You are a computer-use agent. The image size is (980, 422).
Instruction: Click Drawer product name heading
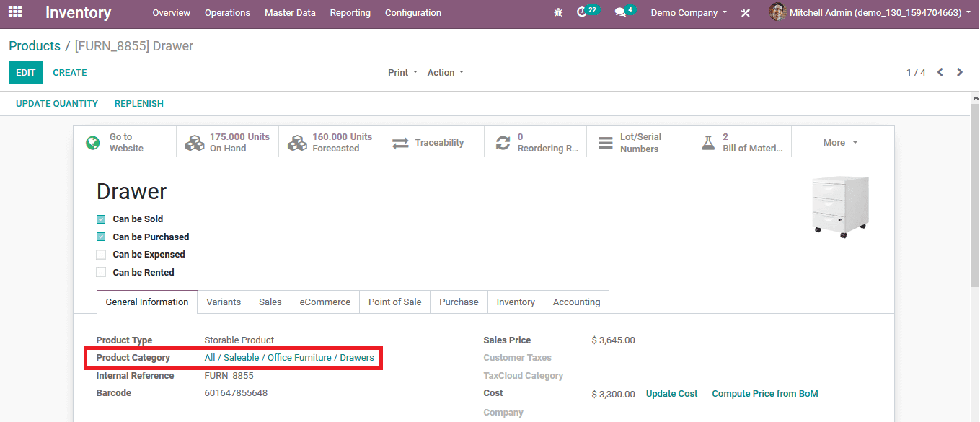point(131,191)
